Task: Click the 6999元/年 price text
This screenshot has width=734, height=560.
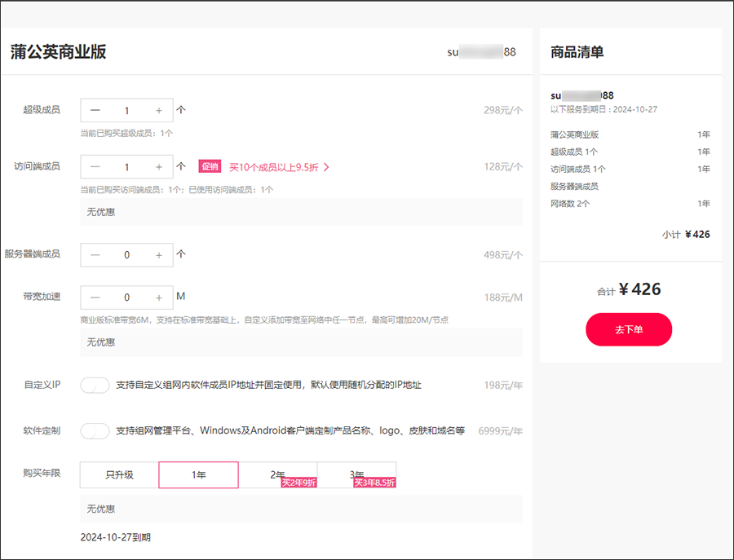Action: 501,431
